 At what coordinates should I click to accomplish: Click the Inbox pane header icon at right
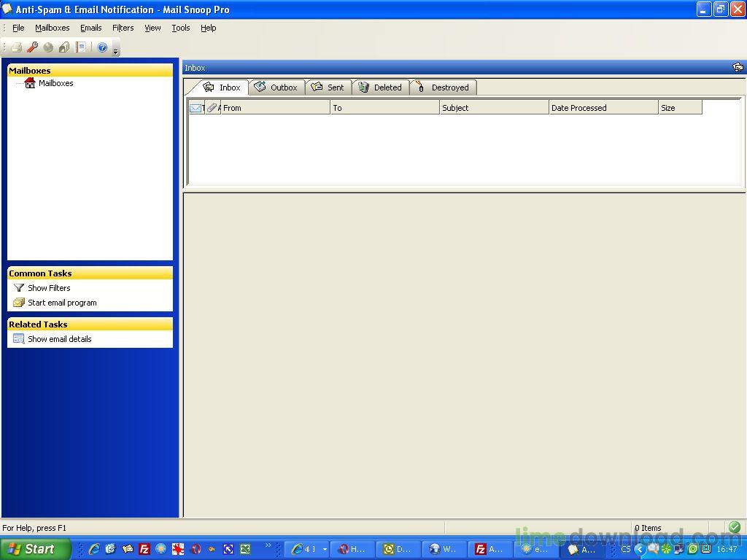point(738,68)
